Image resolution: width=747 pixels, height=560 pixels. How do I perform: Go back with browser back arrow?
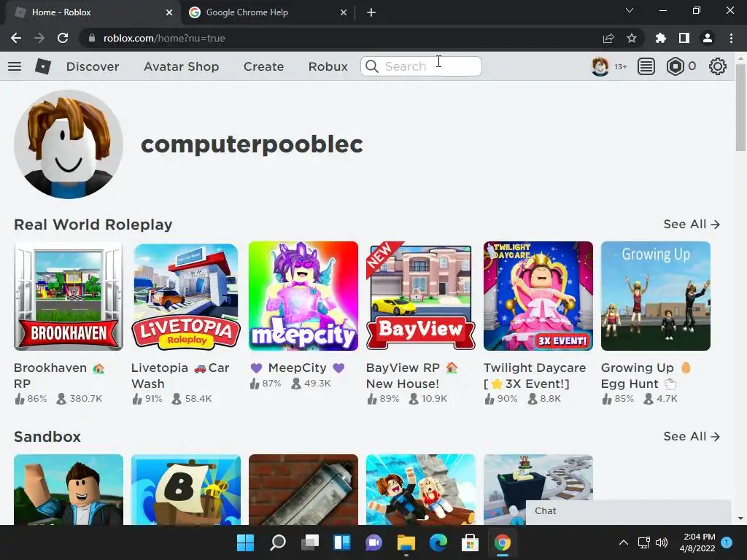[x=16, y=38]
